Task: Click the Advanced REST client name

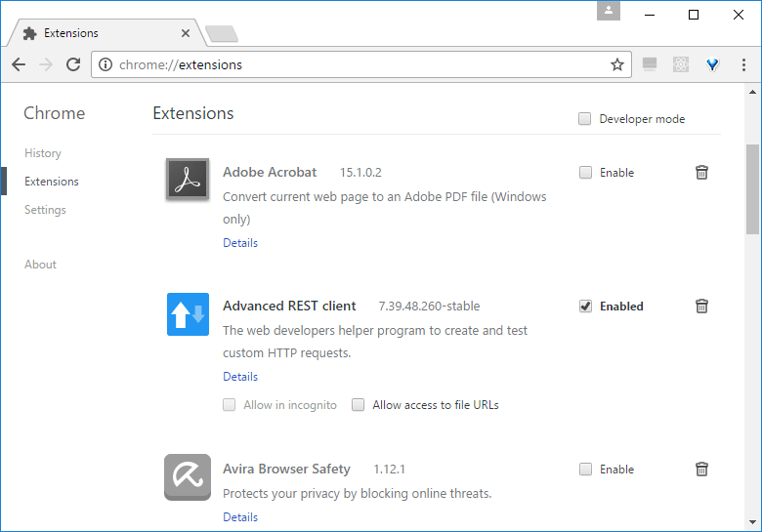Action: (289, 307)
